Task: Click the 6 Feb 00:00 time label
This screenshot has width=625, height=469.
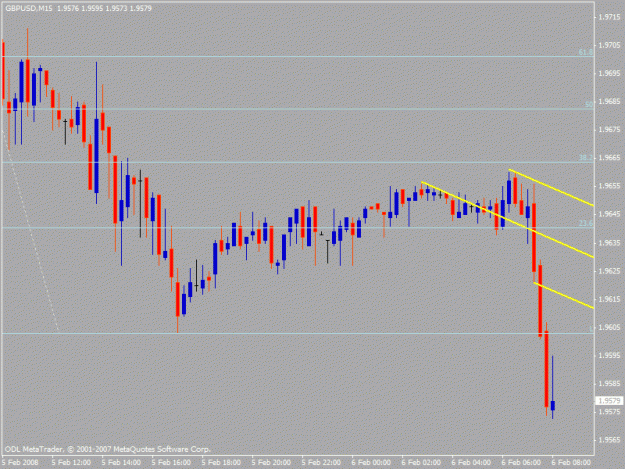Action: tap(371, 462)
